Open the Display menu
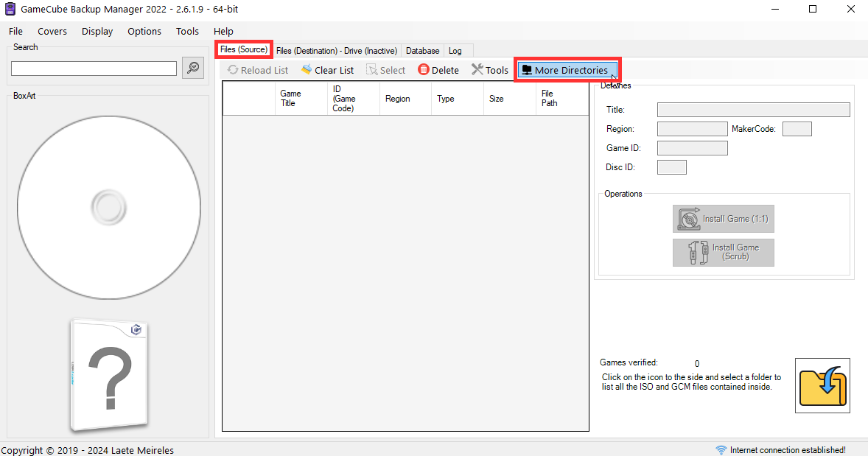 tap(97, 31)
